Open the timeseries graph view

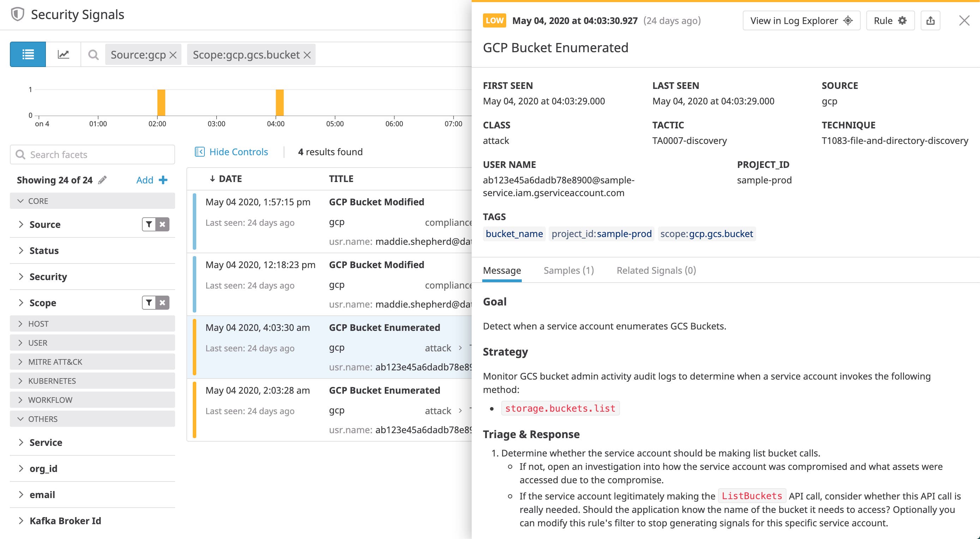pos(63,54)
